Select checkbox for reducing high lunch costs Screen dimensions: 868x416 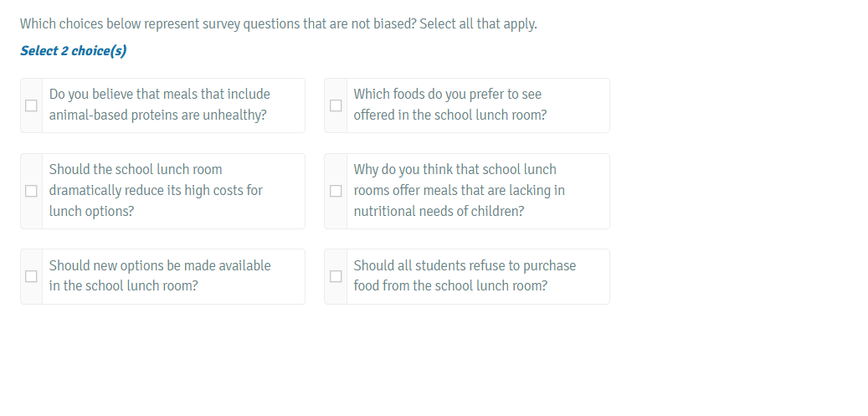coord(31,191)
